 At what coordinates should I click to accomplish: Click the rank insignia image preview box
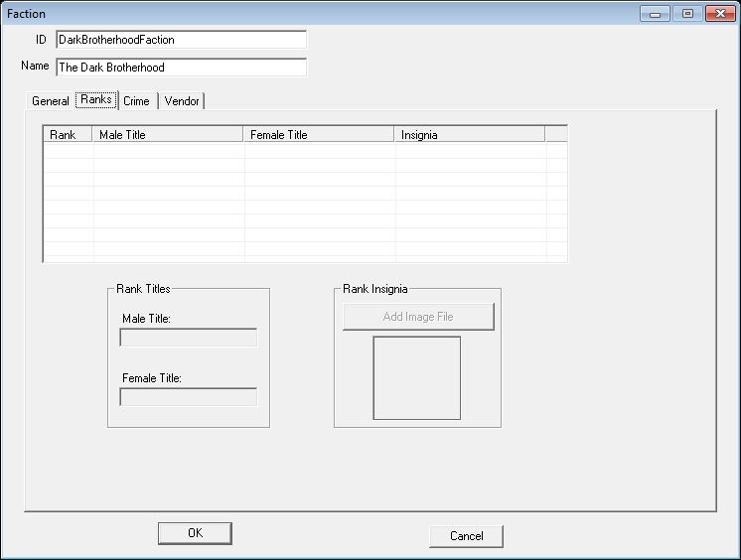(417, 378)
